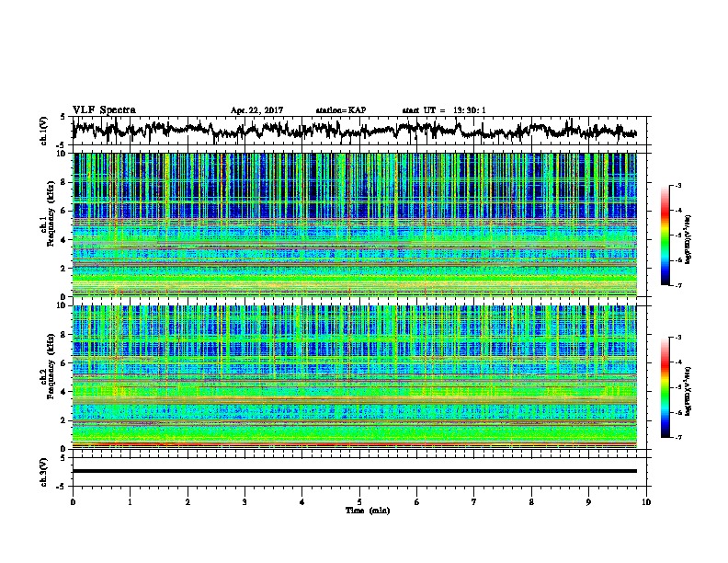This screenshot has height=563, width=728.
Task: Click ch.2 frequency tick "10" kHz
Action: (63, 305)
